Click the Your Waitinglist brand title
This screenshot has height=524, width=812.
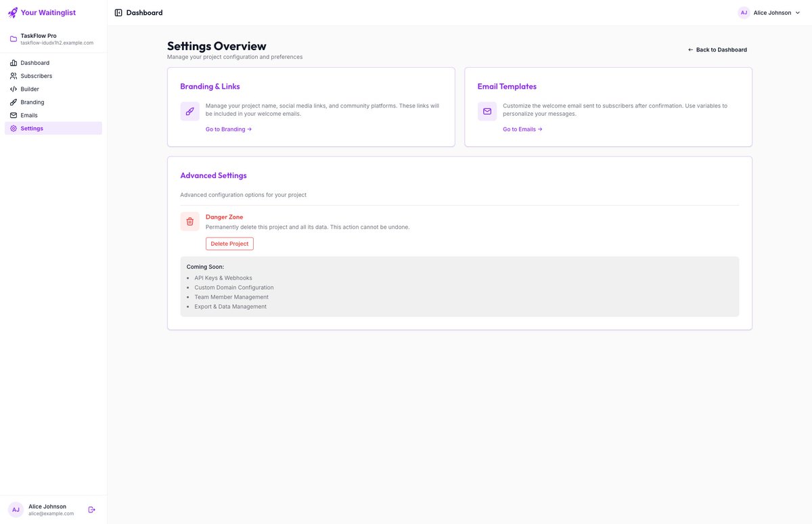tap(48, 12)
